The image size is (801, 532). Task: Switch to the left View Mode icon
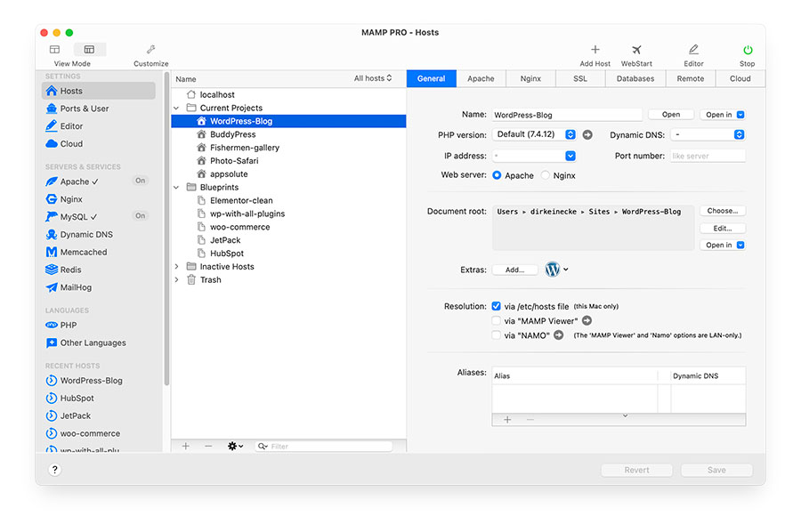[x=54, y=50]
